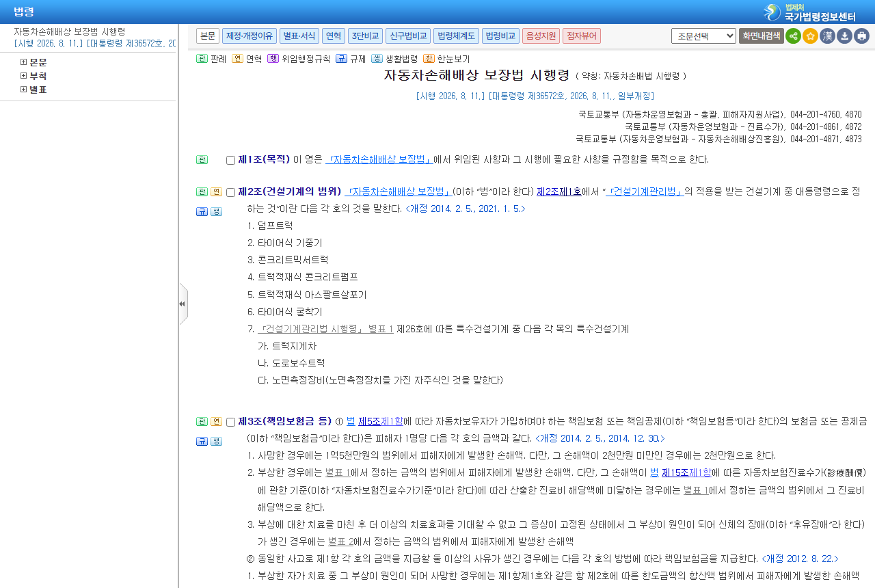Open the 신구법비교 tab
Viewport: 875px width, 588px height.
[408, 36]
